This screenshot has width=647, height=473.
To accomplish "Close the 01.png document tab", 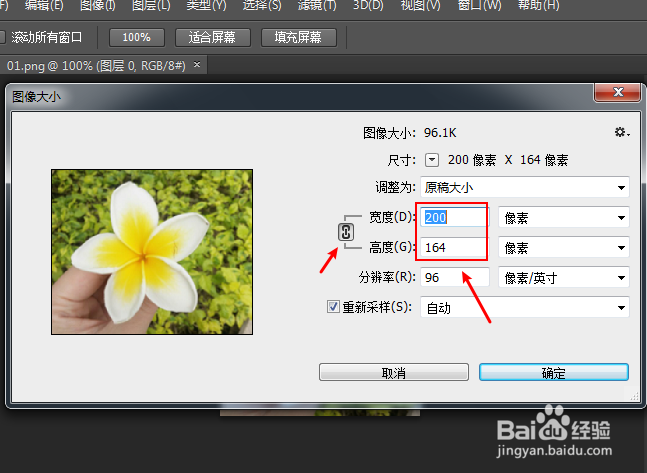I will point(197,65).
